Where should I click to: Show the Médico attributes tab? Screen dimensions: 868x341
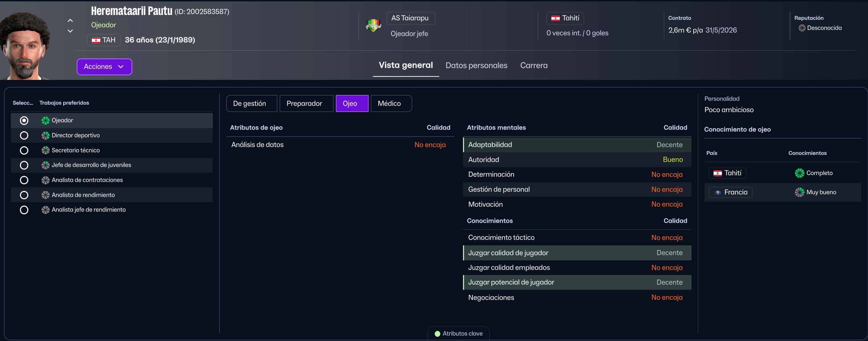tap(391, 104)
